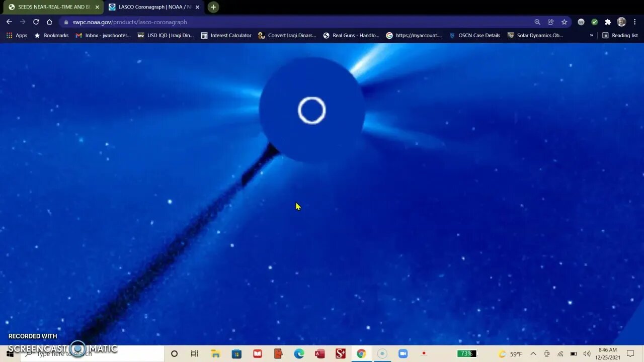Open the browser home page

(49, 22)
